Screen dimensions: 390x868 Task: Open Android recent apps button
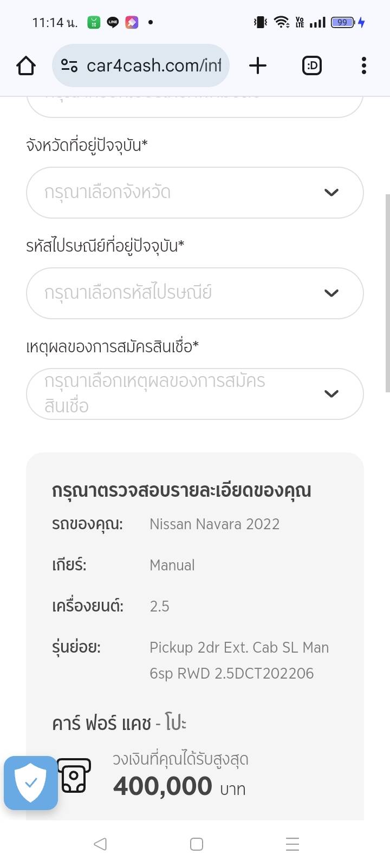(x=292, y=844)
